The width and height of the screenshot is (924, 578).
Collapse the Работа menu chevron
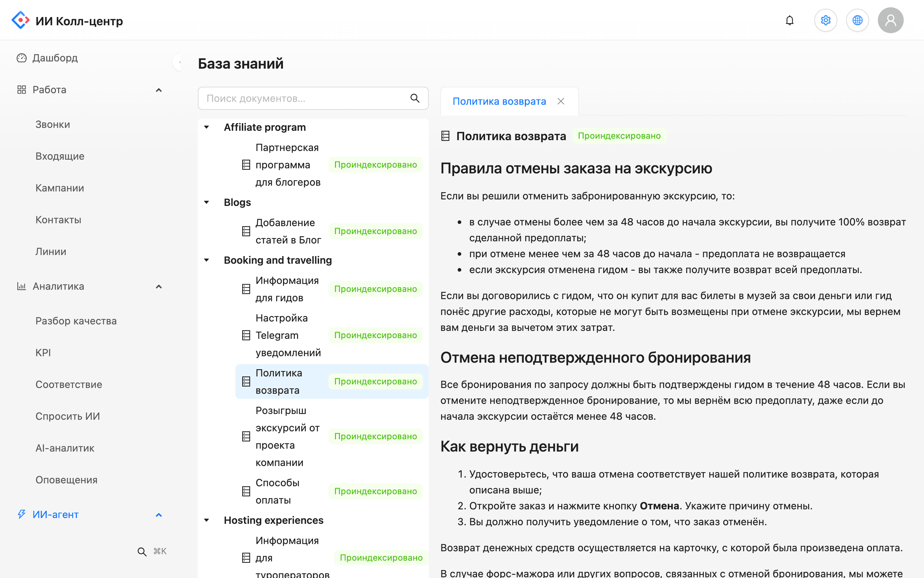coord(159,90)
